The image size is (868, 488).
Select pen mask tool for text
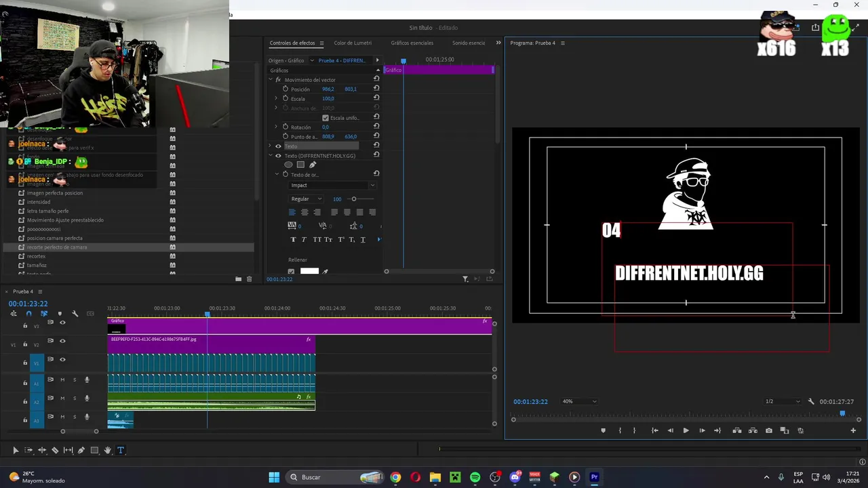point(313,165)
